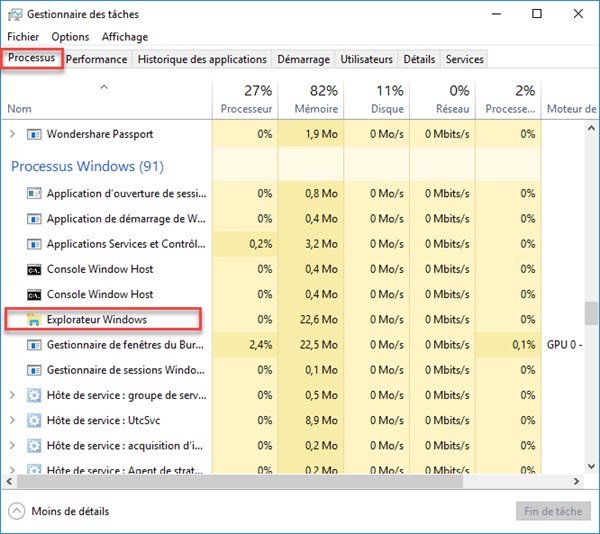Click the Wondershare Passport process icon
Viewport: 600px width, 534px height.
(x=34, y=134)
